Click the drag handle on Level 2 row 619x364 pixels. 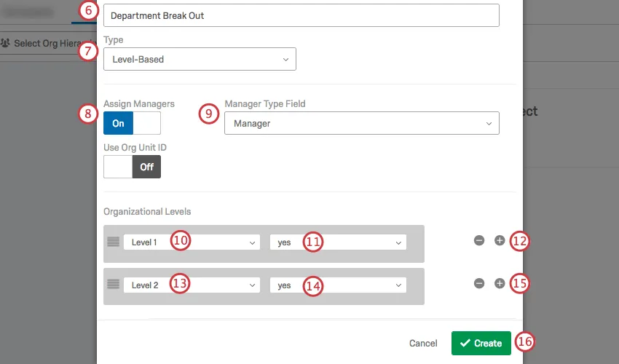[113, 284]
